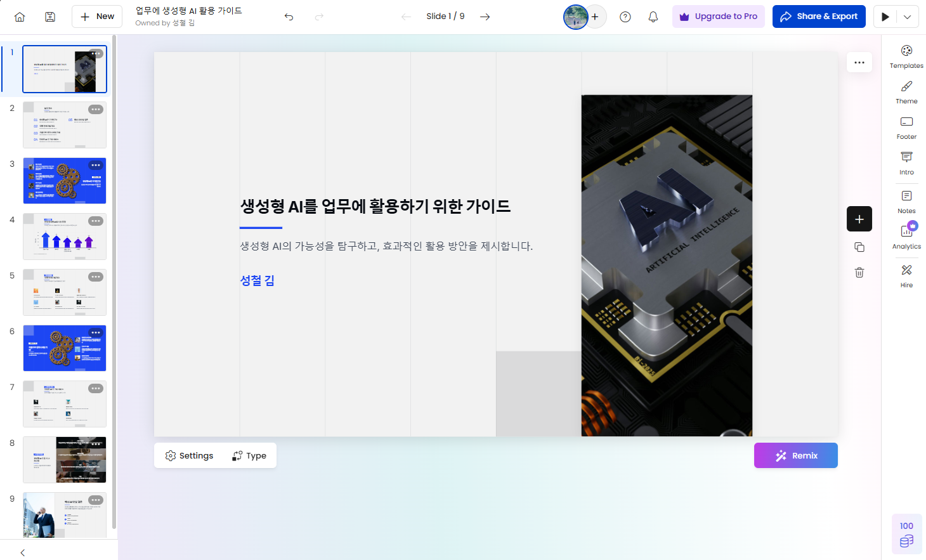926x560 pixels.
Task: Open the slide Type menu
Action: pyautogui.click(x=249, y=455)
